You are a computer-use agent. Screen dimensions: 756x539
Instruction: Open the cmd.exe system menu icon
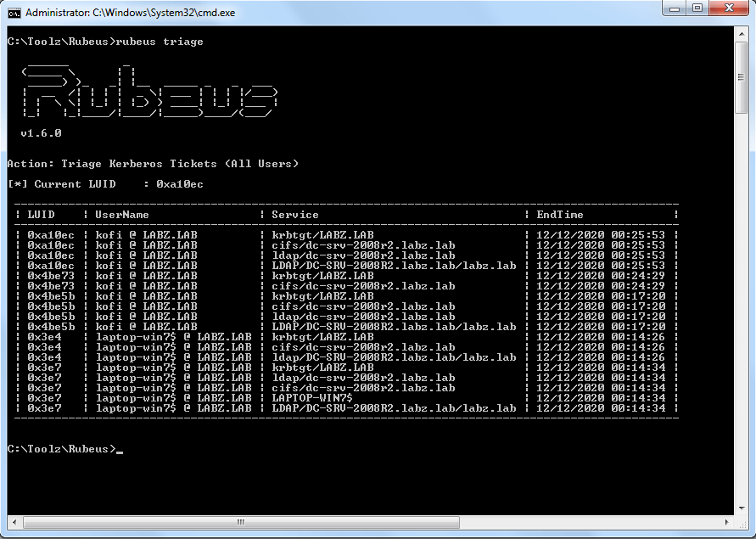click(14, 13)
